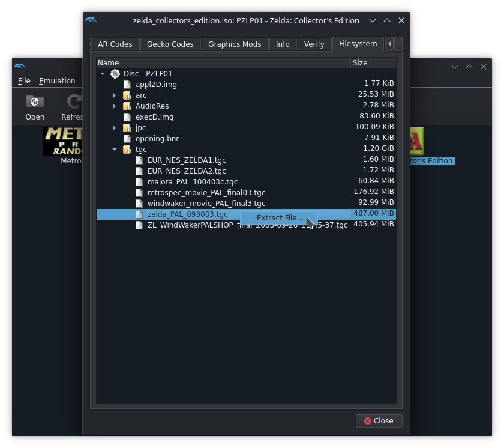
Task: Click the Close button in dialog
Action: (379, 420)
